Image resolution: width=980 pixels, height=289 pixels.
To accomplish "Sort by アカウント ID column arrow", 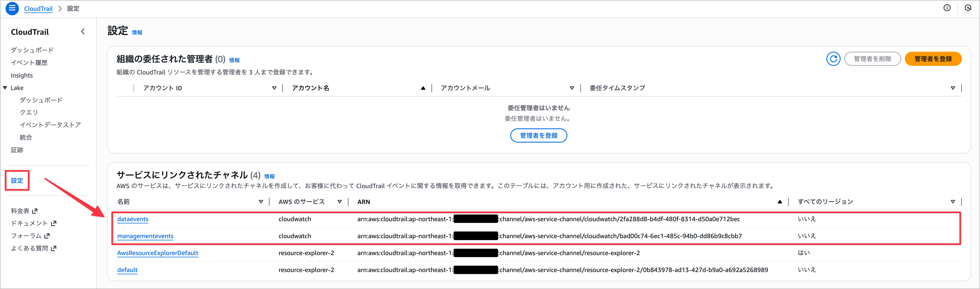I will [274, 88].
